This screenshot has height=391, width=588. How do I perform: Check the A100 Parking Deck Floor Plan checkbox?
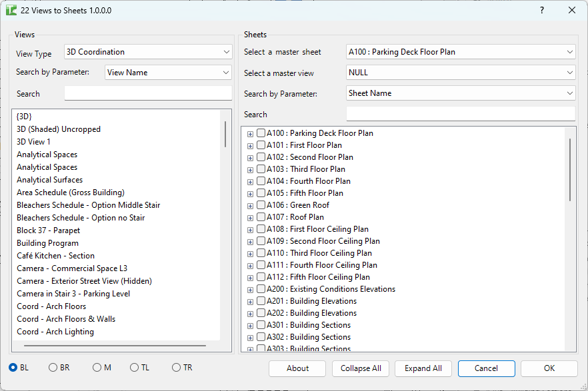click(260, 133)
